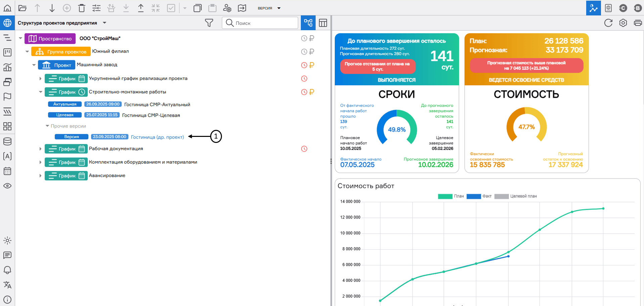Viewport: 644px width, 306px height.
Task: Select the Авансирование schedule row
Action: click(107, 175)
